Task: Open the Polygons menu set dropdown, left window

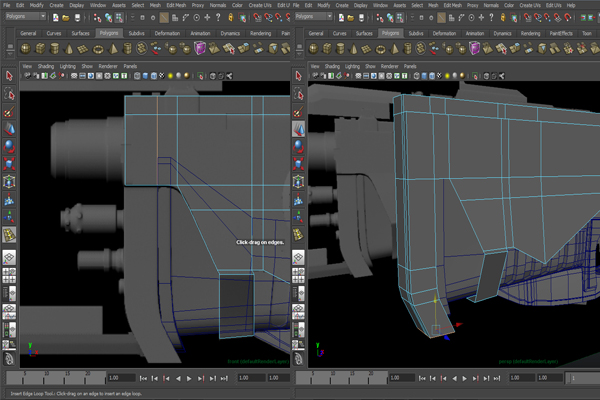Action: pyautogui.click(x=26, y=16)
